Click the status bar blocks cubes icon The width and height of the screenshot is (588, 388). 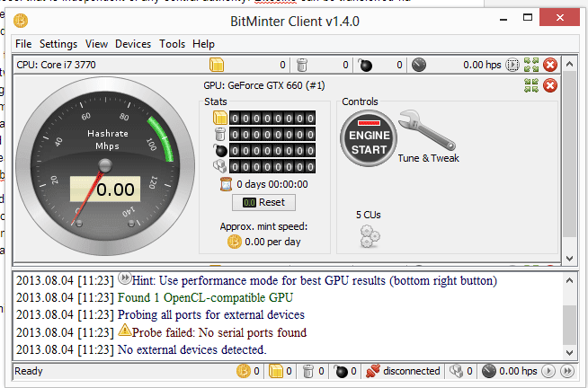[x=456, y=371]
